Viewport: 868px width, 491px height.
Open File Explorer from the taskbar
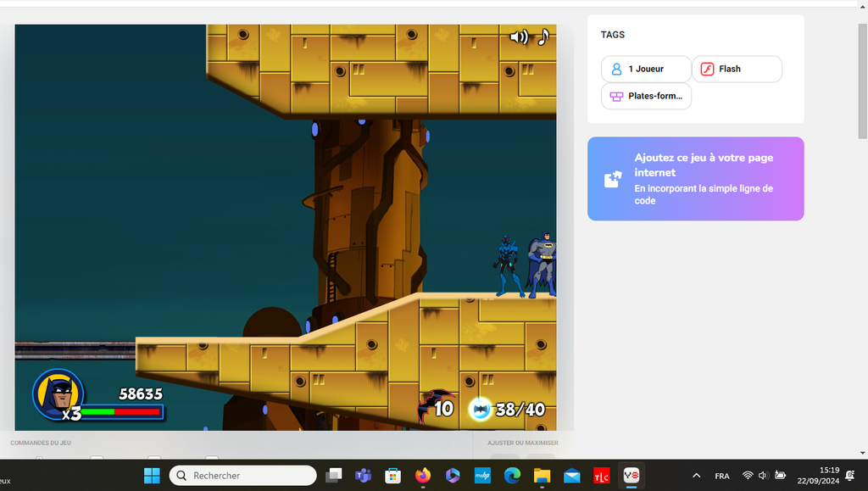[542, 476]
